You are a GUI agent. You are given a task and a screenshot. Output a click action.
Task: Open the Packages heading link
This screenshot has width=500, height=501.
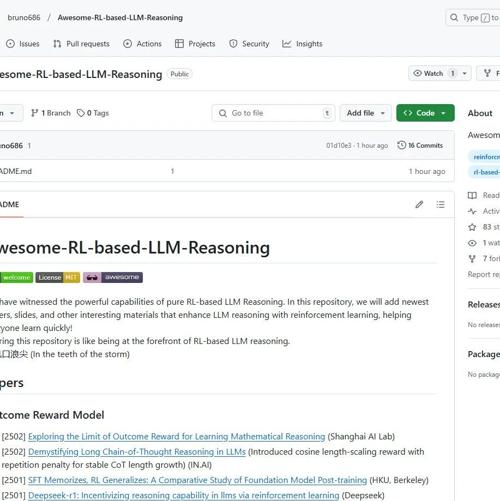click(484, 354)
